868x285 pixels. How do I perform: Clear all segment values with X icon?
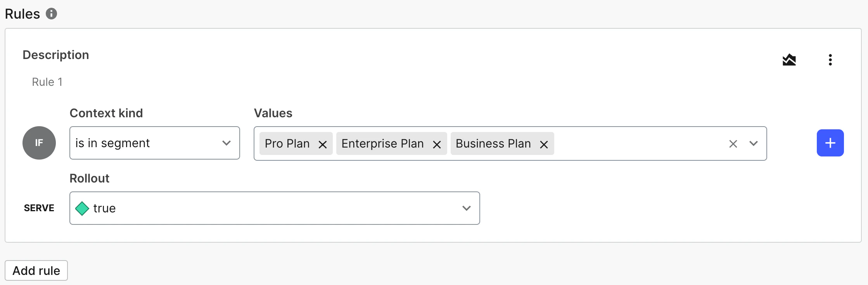click(733, 144)
